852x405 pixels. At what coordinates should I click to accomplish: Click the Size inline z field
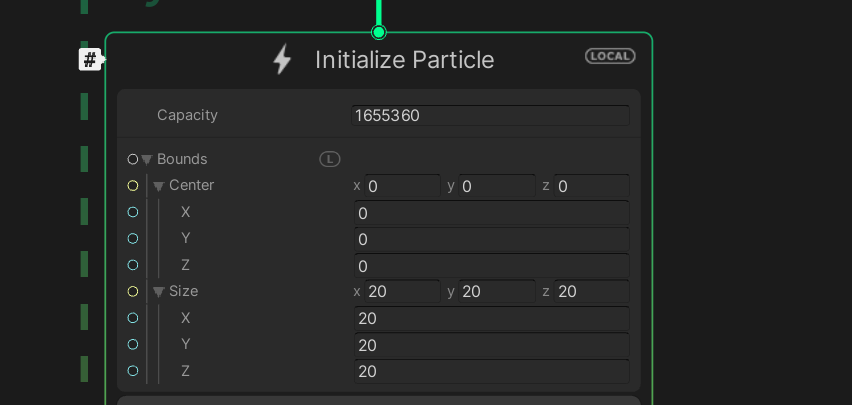coord(591,292)
